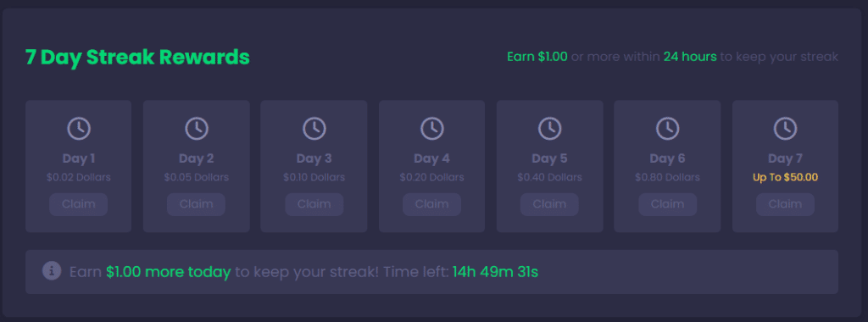Click the Day 4 clock icon
Viewport: 868px width, 322px height.
[x=431, y=128]
